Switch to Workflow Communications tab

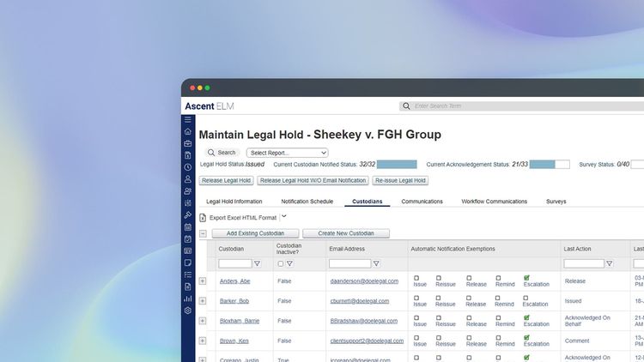(x=494, y=202)
